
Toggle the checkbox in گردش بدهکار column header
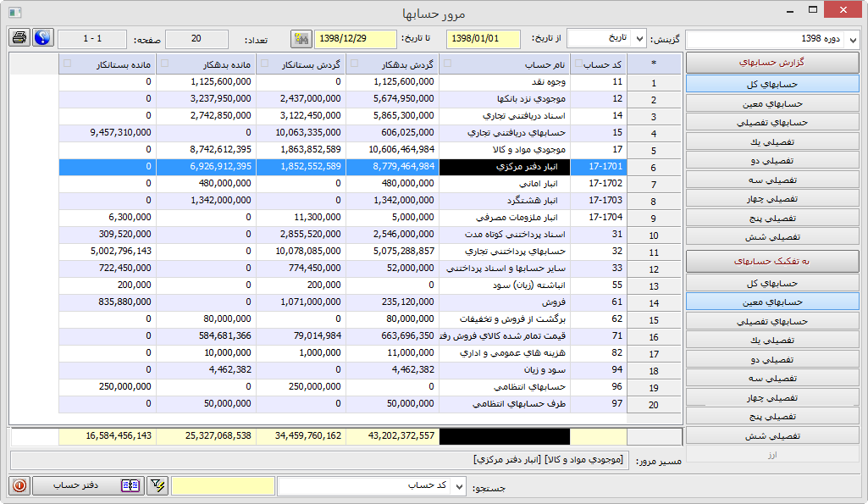tap(353, 64)
